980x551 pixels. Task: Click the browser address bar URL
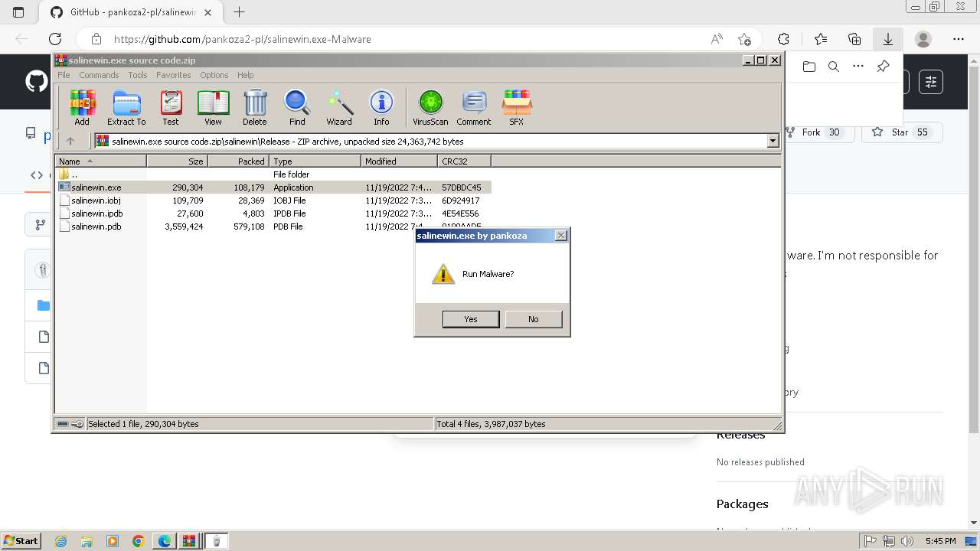pos(243,39)
